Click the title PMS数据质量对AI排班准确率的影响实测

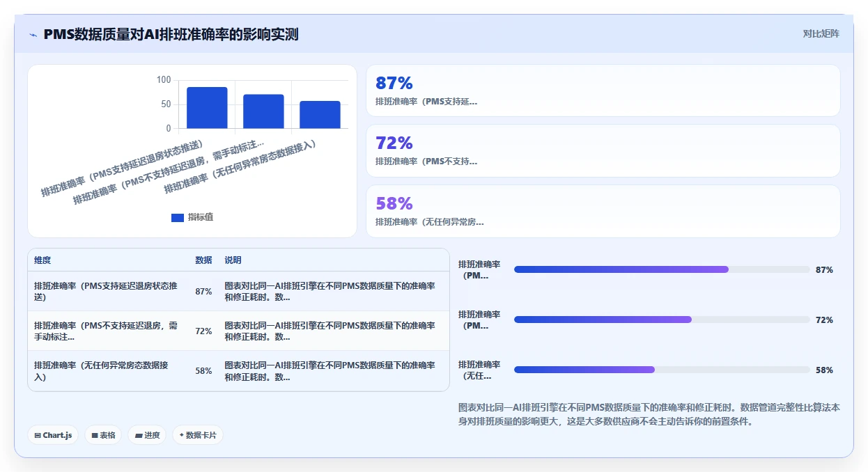[171, 34]
